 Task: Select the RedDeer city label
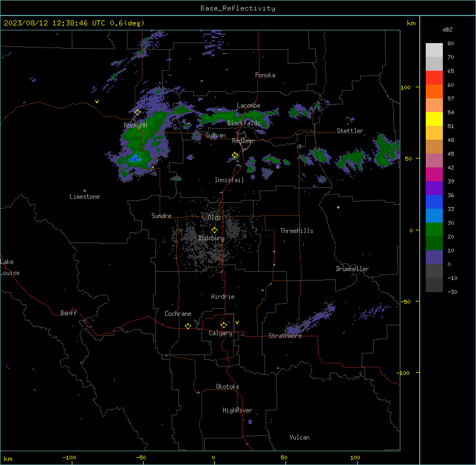pyautogui.click(x=243, y=141)
